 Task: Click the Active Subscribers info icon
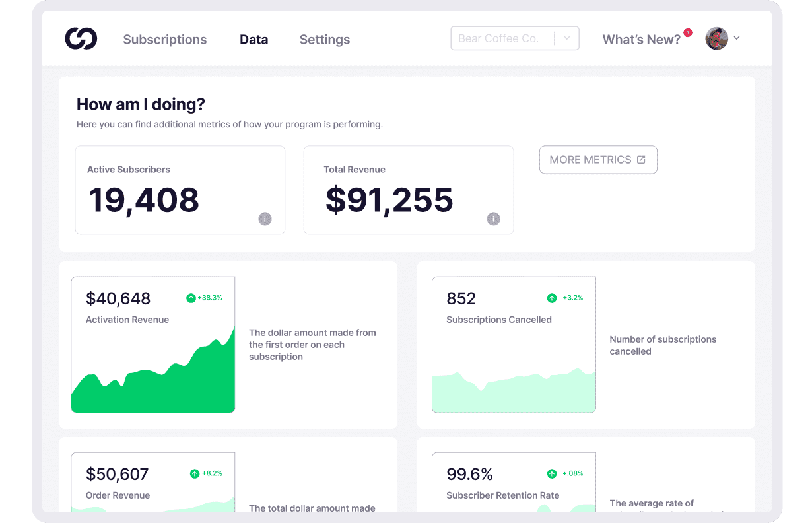pyautogui.click(x=265, y=219)
